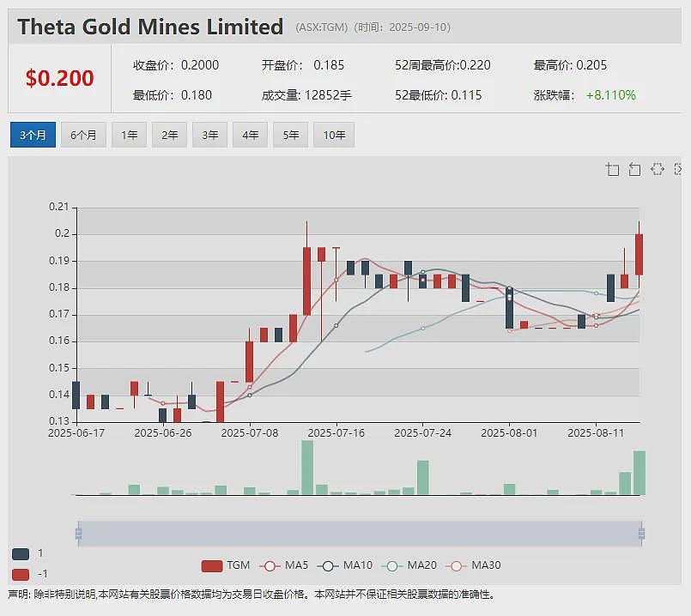Click the green +8.110% change value
This screenshot has height=616, width=691.
click(x=611, y=95)
